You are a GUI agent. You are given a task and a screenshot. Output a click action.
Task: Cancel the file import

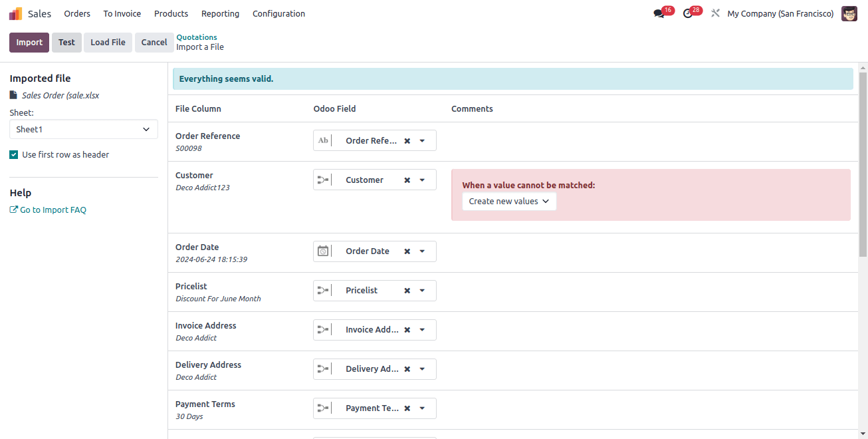click(x=154, y=43)
